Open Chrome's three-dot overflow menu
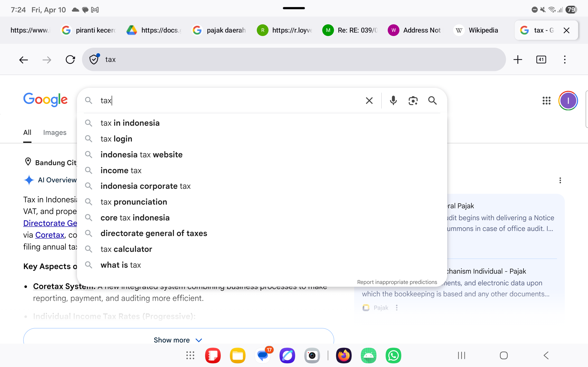 point(565,59)
